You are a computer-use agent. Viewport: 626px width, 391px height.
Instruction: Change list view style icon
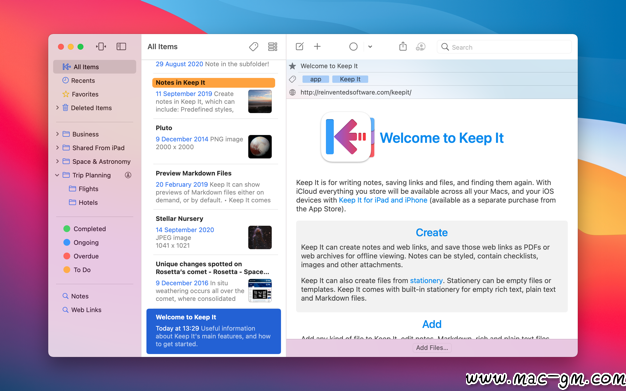pos(273,47)
